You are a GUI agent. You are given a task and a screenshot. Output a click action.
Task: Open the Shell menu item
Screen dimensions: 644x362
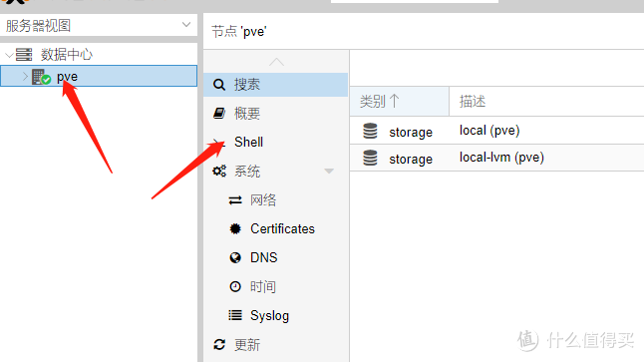[x=275, y=143]
